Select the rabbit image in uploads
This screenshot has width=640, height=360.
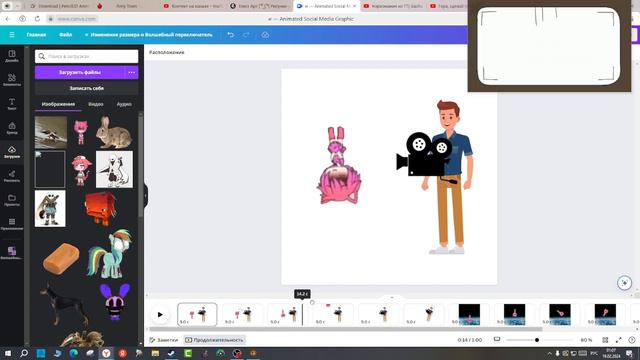tap(114, 132)
